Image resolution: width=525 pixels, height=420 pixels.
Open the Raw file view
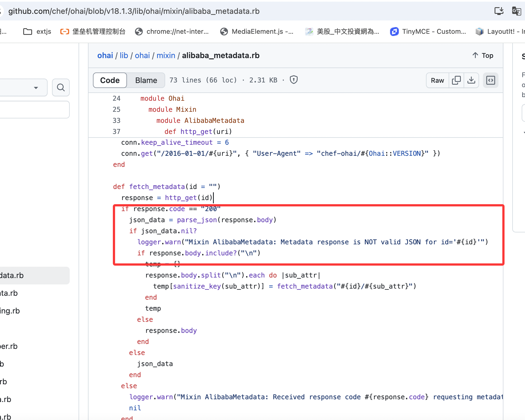tap(437, 81)
